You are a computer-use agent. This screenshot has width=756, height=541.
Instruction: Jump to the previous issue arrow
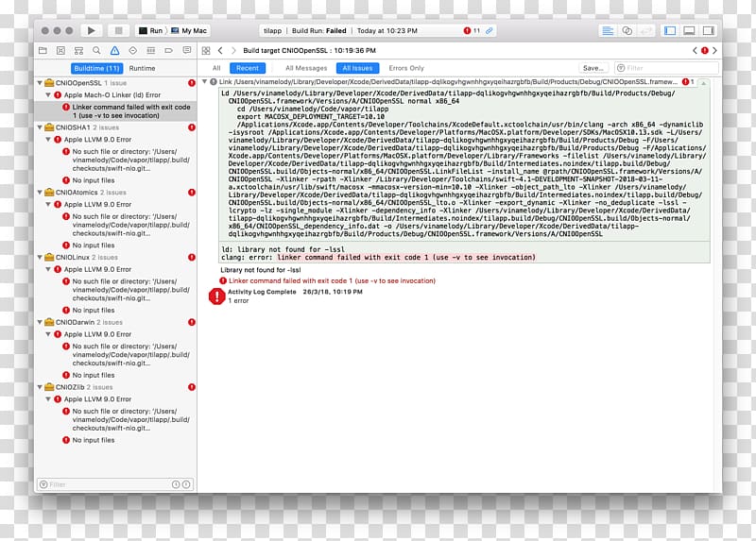[x=695, y=50]
